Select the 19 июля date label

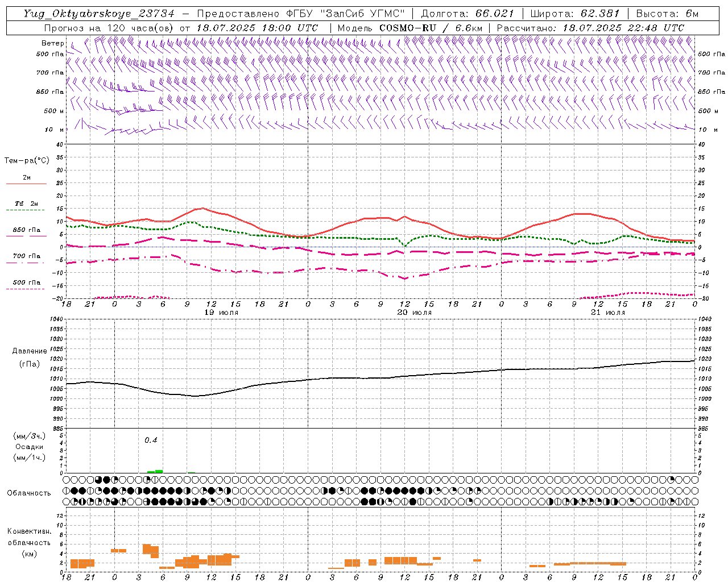pyautogui.click(x=221, y=313)
